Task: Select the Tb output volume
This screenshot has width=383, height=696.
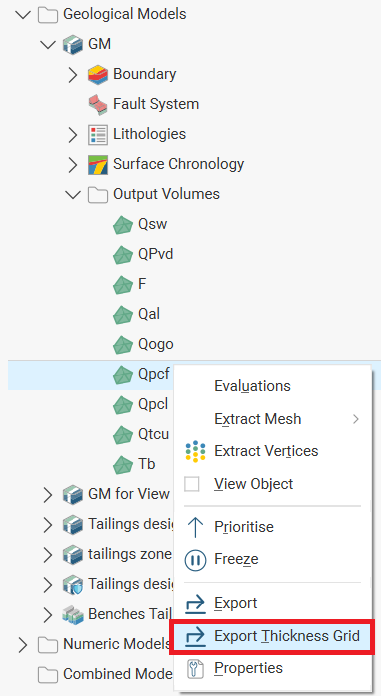Action: click(146, 464)
